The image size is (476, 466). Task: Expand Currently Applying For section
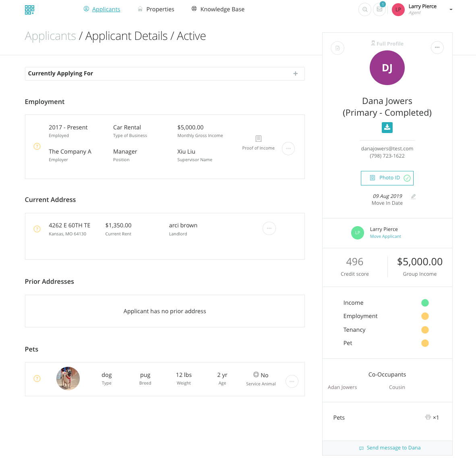coord(296,73)
